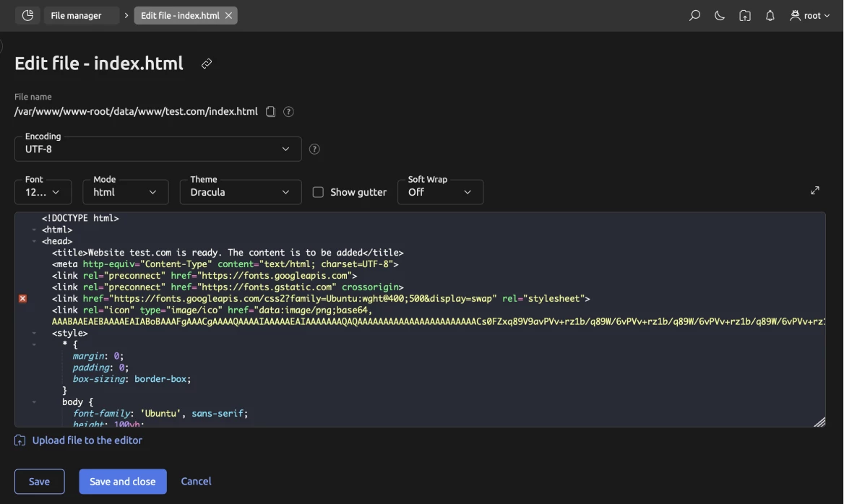Collapse the body { rule fold arrow
The width and height of the screenshot is (844, 504).
pos(34,401)
